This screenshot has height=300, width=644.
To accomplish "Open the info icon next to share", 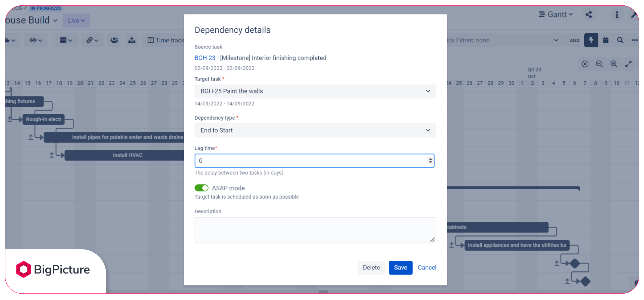I will point(617,14).
